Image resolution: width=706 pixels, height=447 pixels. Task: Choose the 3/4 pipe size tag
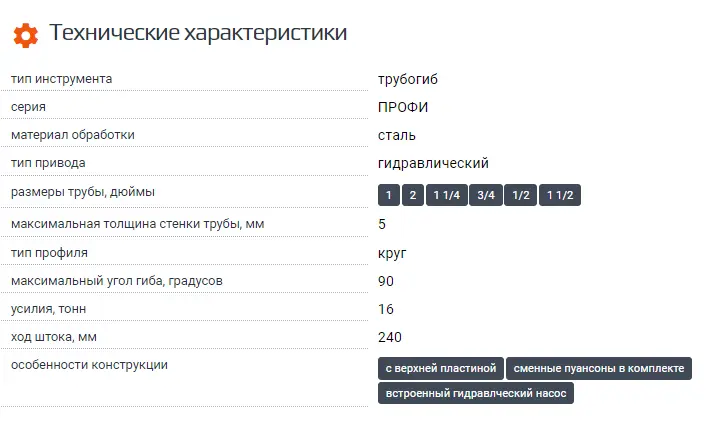485,196
